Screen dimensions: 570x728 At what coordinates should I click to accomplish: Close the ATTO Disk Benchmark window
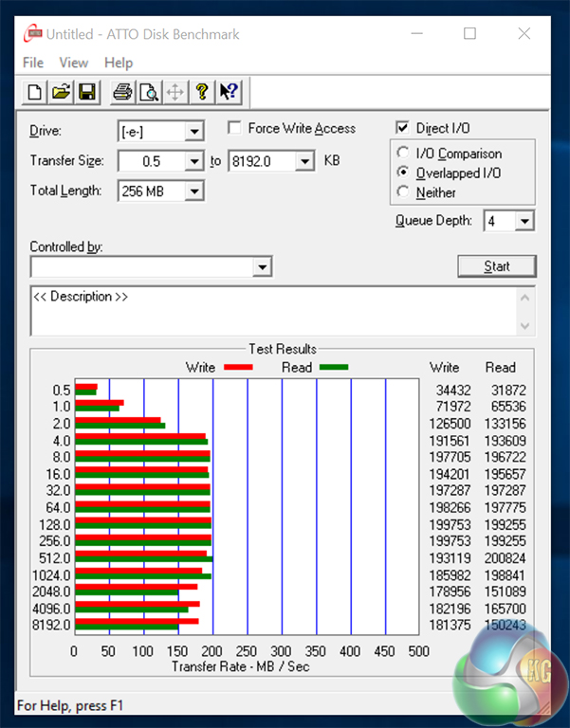524,33
